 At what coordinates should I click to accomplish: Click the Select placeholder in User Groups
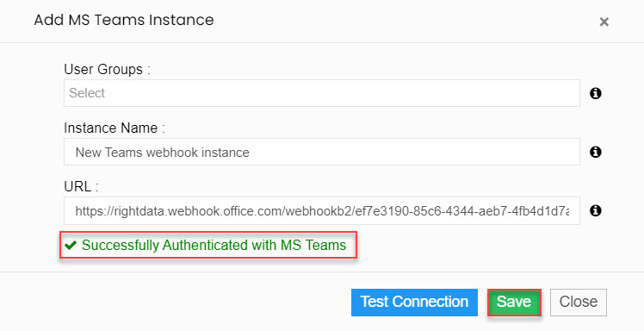[x=87, y=93]
